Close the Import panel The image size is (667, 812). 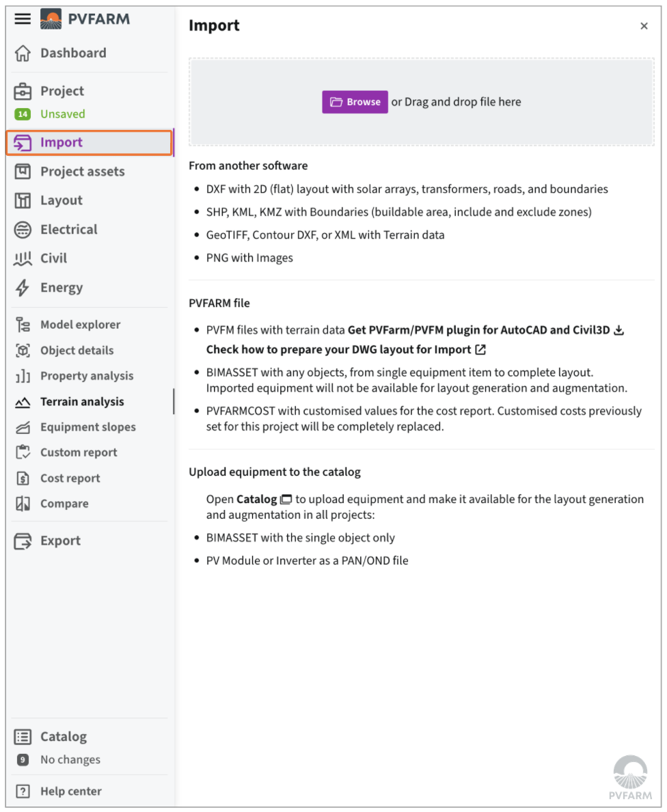pos(644,26)
